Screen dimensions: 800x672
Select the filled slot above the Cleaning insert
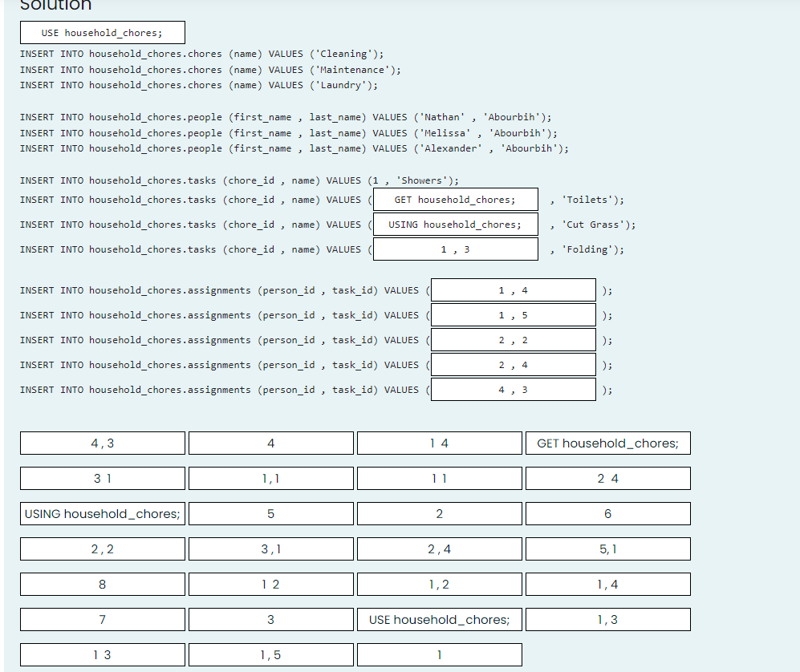tap(103, 33)
